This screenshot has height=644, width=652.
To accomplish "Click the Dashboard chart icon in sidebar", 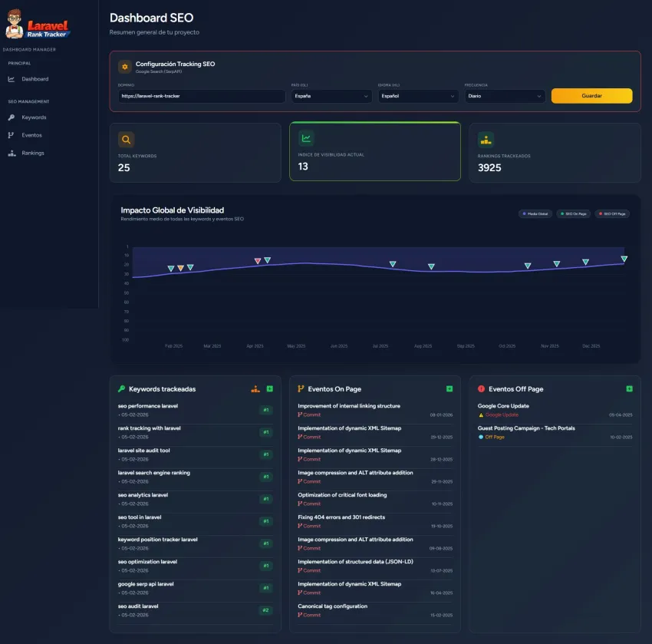I will click(x=12, y=79).
